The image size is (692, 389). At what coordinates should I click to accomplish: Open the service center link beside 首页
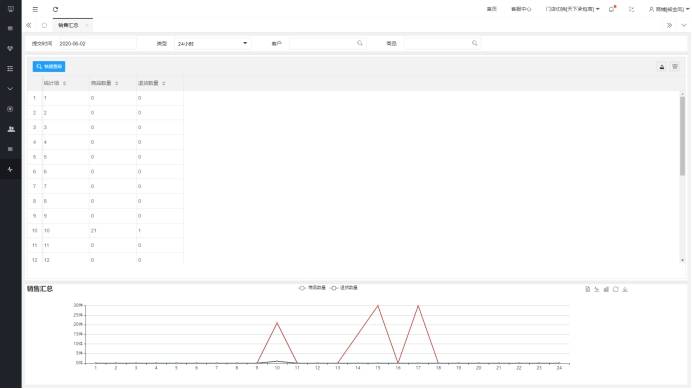521,9
